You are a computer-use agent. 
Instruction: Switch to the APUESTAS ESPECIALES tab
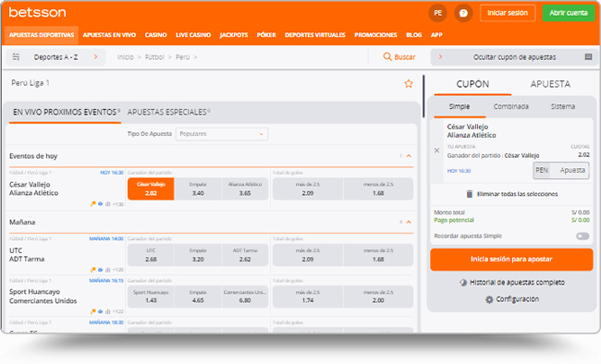[168, 113]
